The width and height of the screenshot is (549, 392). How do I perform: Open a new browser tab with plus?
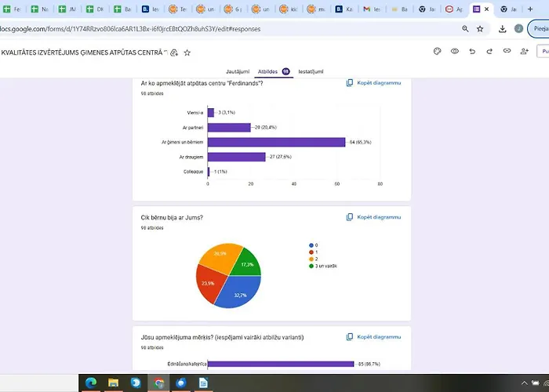(x=530, y=9)
